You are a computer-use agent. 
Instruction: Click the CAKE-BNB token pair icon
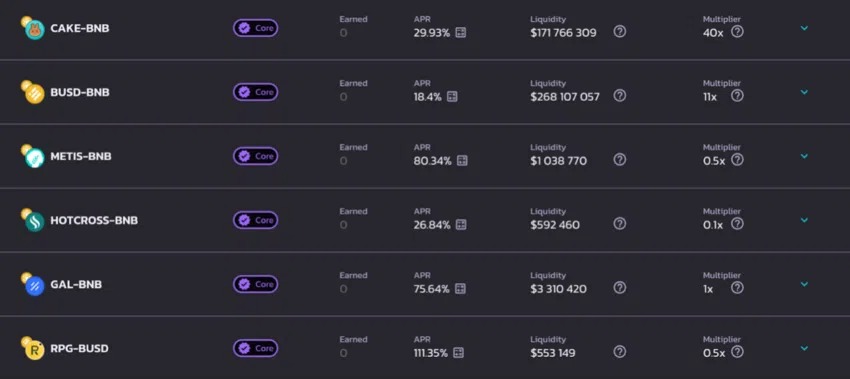[33, 28]
